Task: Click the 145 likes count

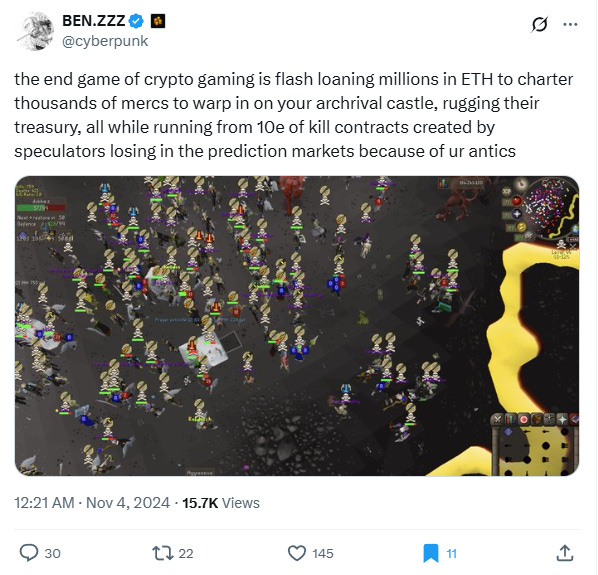Action: click(x=323, y=554)
